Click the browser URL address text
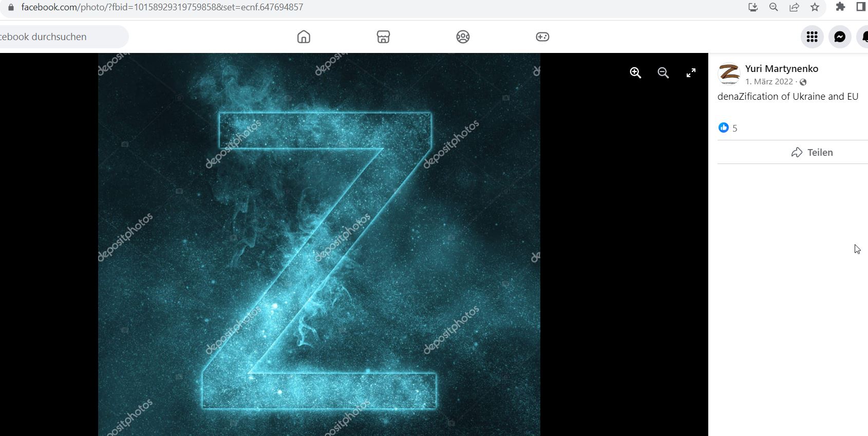 [x=162, y=7]
